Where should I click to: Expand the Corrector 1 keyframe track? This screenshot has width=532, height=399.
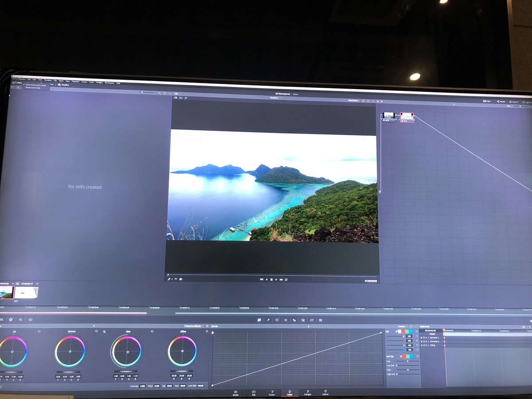coord(428,338)
